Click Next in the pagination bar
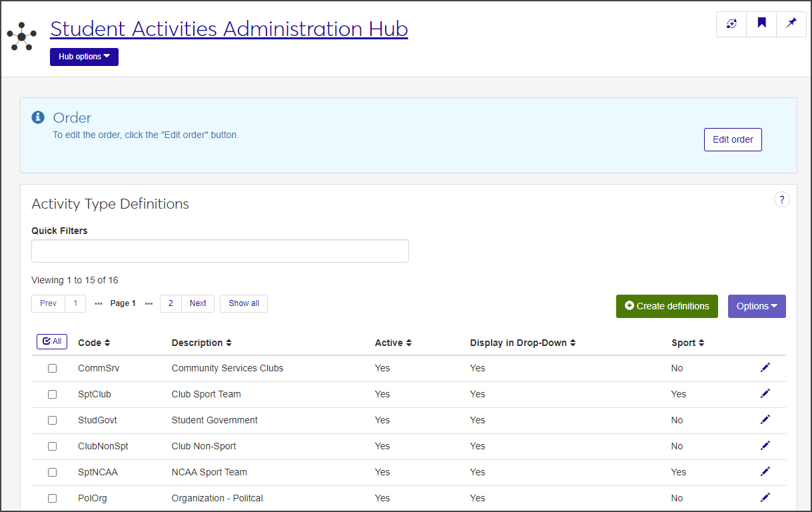The width and height of the screenshot is (812, 512). pyautogui.click(x=198, y=303)
